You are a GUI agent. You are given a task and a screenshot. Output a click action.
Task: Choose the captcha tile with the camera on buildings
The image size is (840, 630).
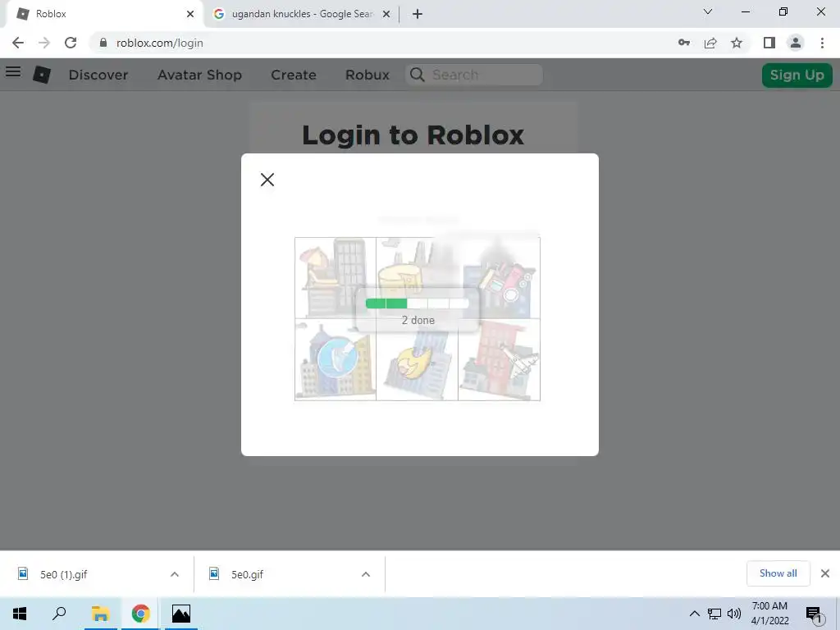499,278
